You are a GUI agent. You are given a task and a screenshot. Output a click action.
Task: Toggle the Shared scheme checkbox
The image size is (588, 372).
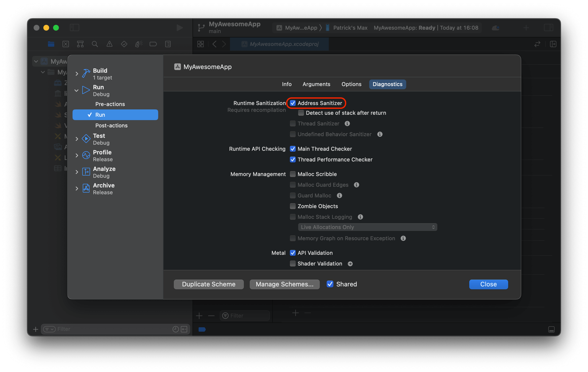coord(330,284)
